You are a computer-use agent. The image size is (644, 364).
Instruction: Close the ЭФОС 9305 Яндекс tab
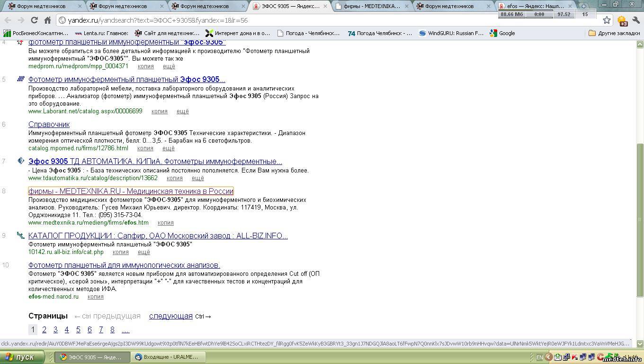coord(325,6)
